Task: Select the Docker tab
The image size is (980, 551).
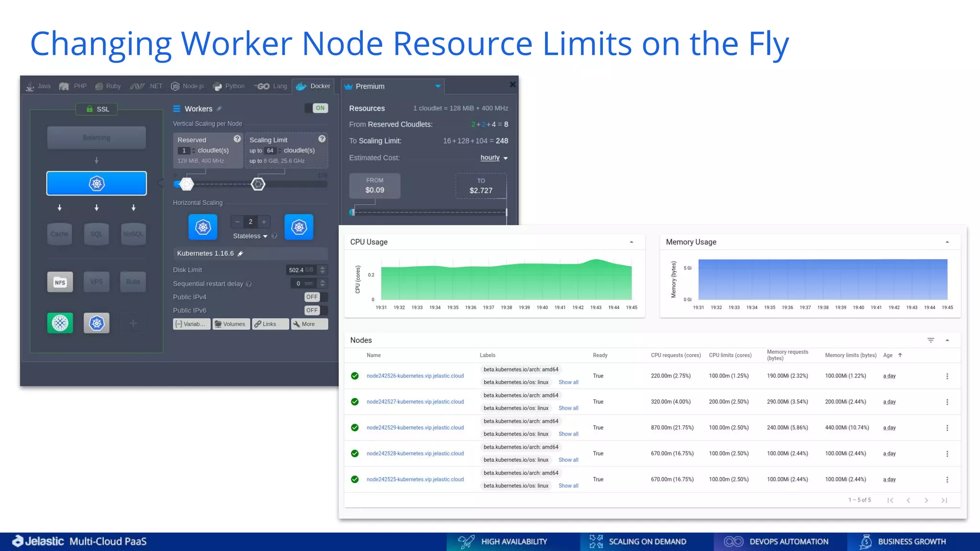Action: click(313, 86)
